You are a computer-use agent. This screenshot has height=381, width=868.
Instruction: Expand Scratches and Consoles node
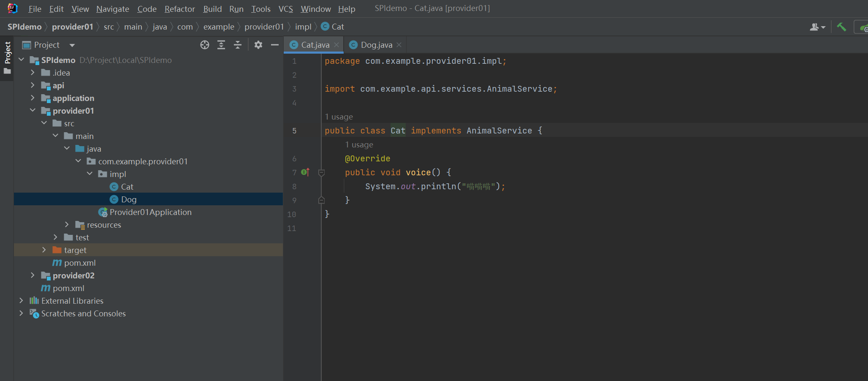tap(22, 313)
